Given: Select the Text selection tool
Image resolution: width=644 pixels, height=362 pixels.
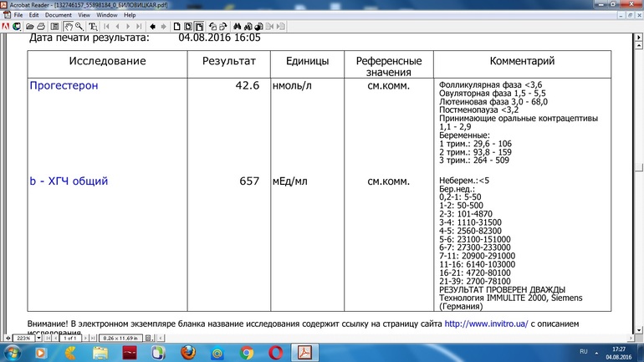Looking at the screenshot, I should [92, 26].
